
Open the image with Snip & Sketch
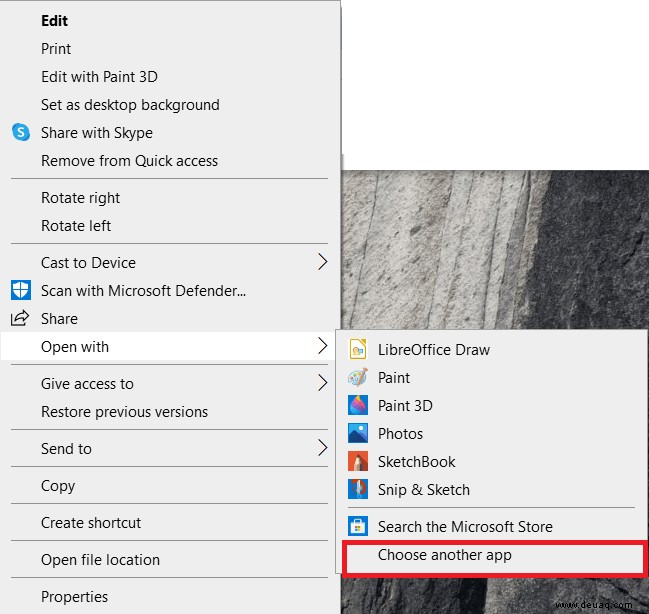[x=491, y=489]
